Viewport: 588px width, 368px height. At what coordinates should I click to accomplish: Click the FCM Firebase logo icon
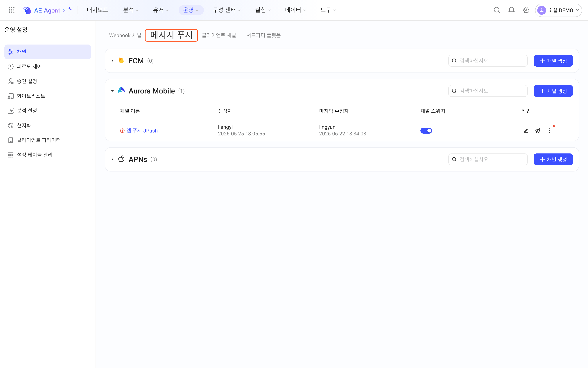(x=121, y=60)
